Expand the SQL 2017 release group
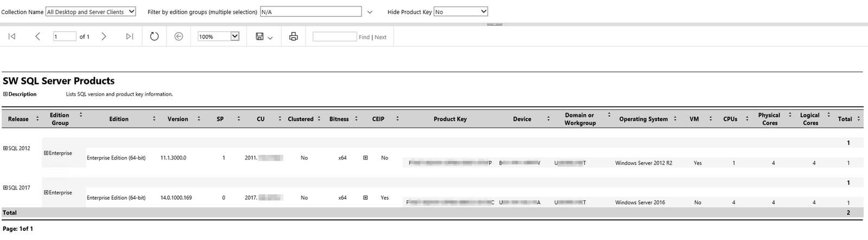Screen dimensions: 868x240 [5, 188]
